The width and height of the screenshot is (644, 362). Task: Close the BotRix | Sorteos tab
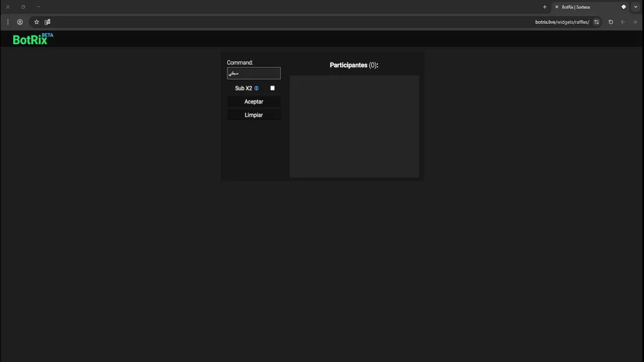[x=556, y=7]
